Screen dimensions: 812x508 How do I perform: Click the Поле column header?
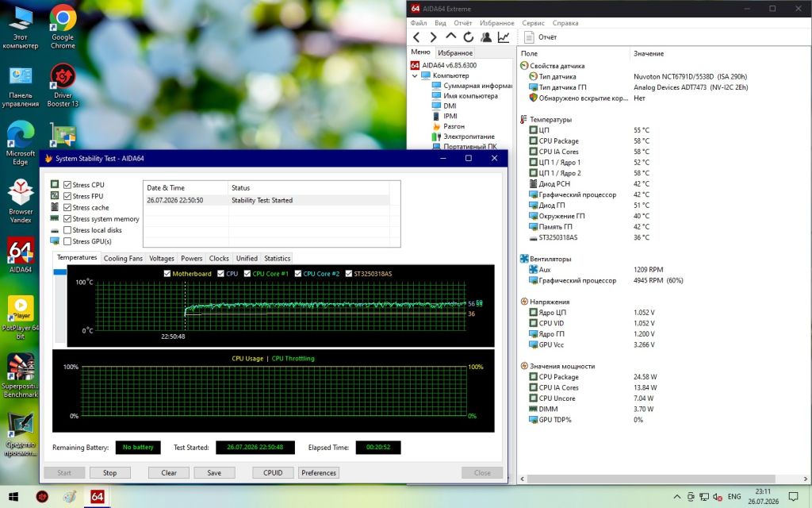click(x=574, y=53)
